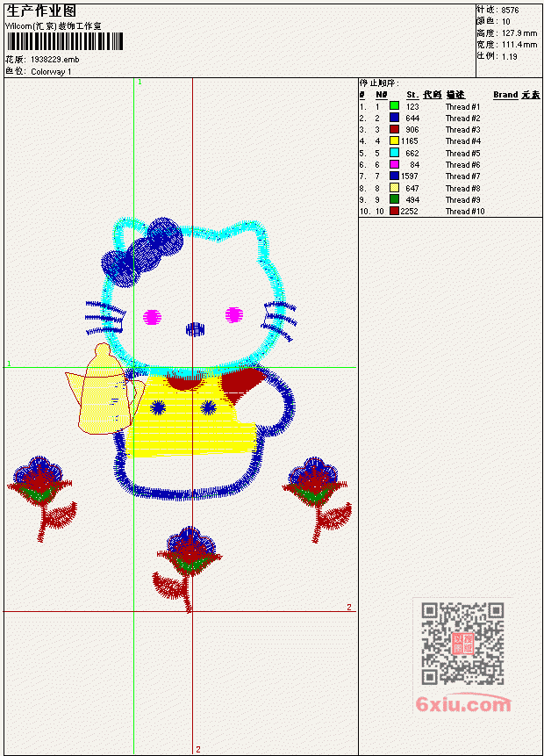
Task: Select the dark blue swatch for Thread #2
Action: click(x=394, y=118)
